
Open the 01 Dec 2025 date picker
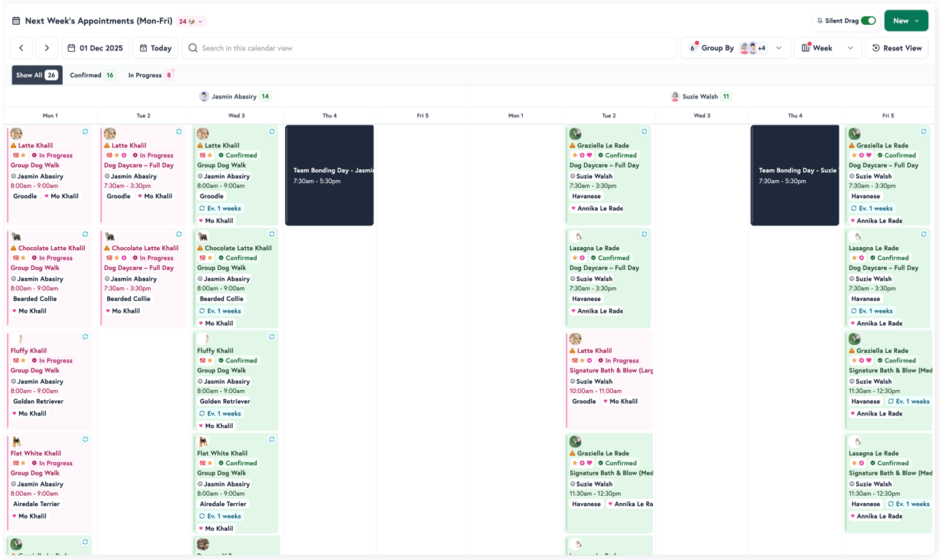point(96,48)
